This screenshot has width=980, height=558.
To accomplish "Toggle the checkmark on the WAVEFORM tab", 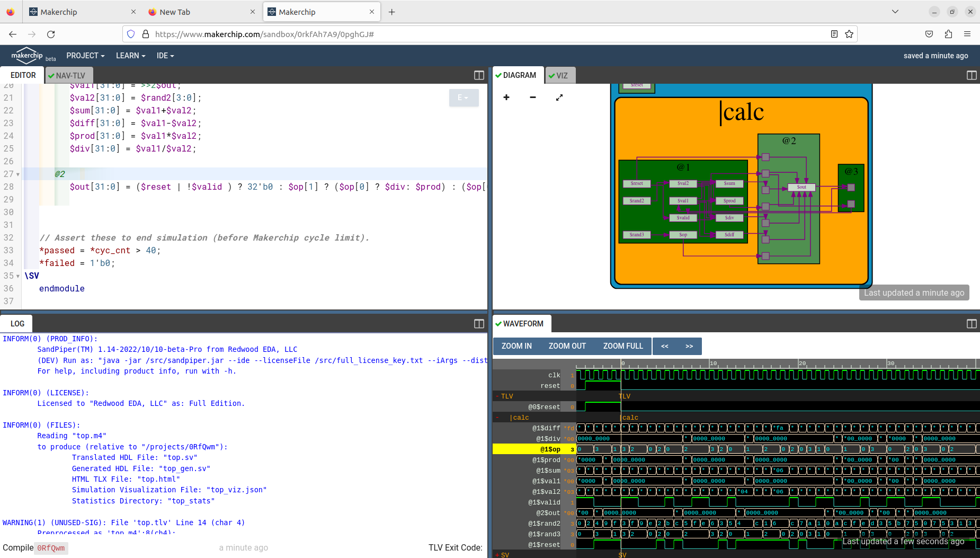I will pyautogui.click(x=498, y=323).
